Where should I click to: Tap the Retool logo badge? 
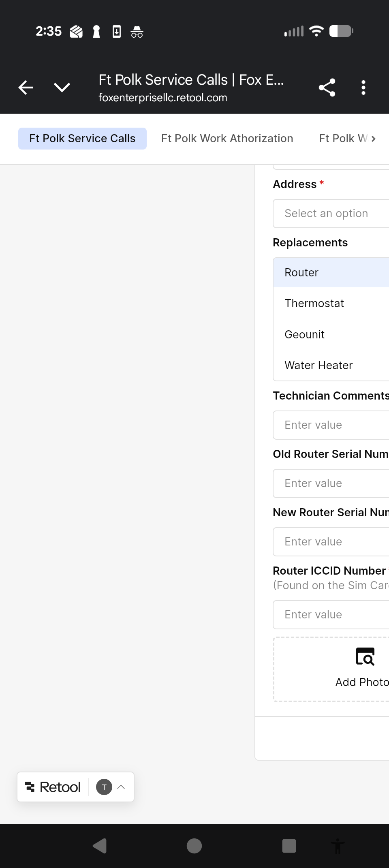click(x=53, y=787)
